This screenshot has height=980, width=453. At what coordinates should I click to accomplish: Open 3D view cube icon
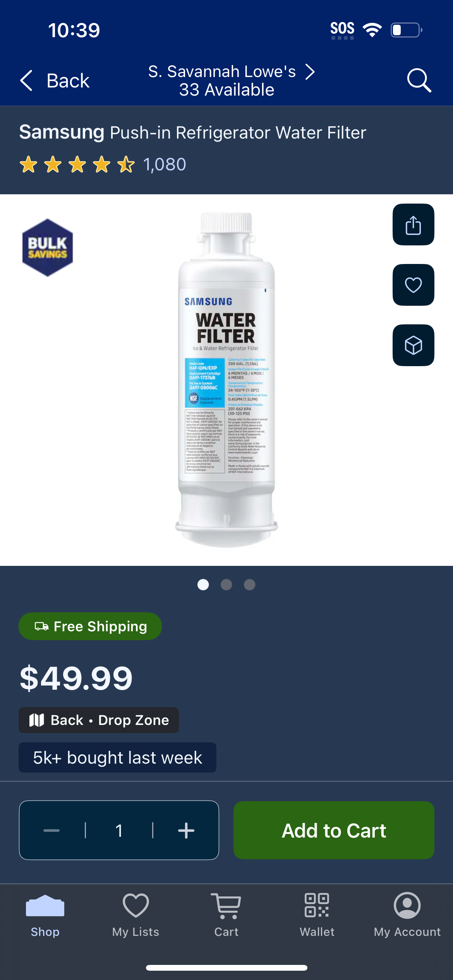point(413,345)
